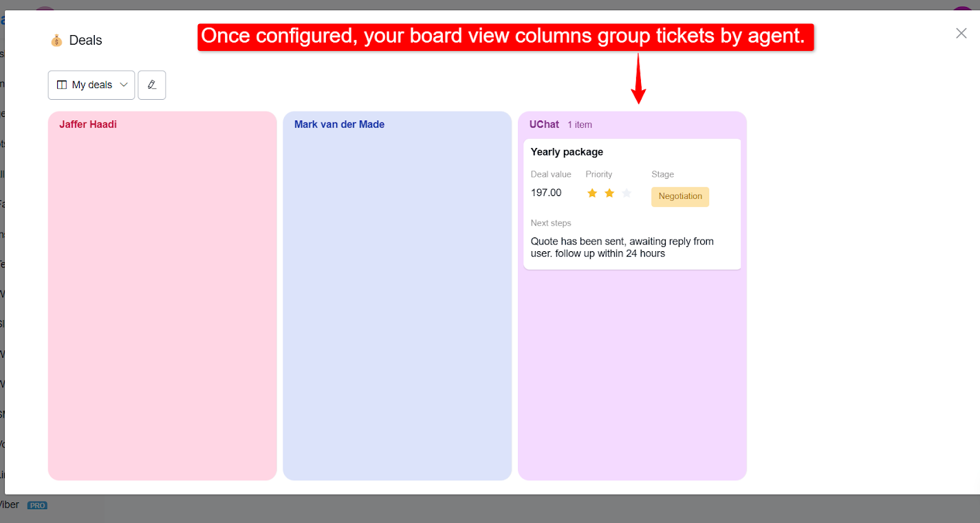Click the money bag icon next to Deals
This screenshot has width=980, height=523.
[x=56, y=41]
